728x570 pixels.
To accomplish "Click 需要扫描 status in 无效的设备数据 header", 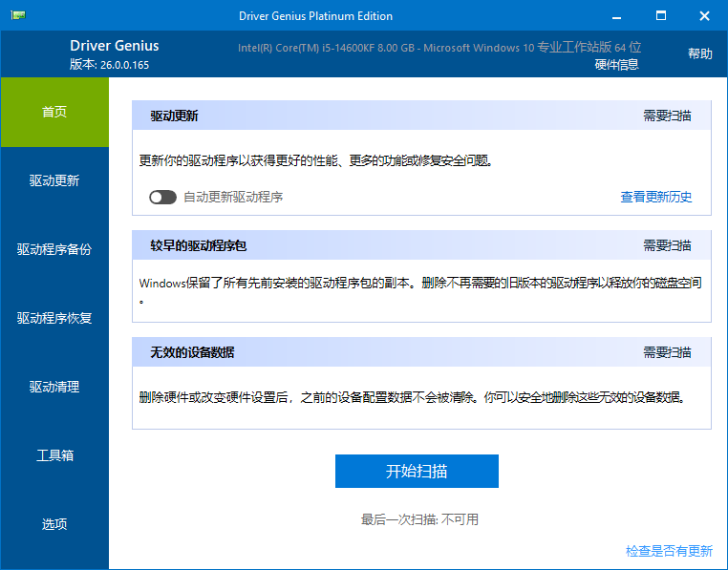I will [x=667, y=352].
